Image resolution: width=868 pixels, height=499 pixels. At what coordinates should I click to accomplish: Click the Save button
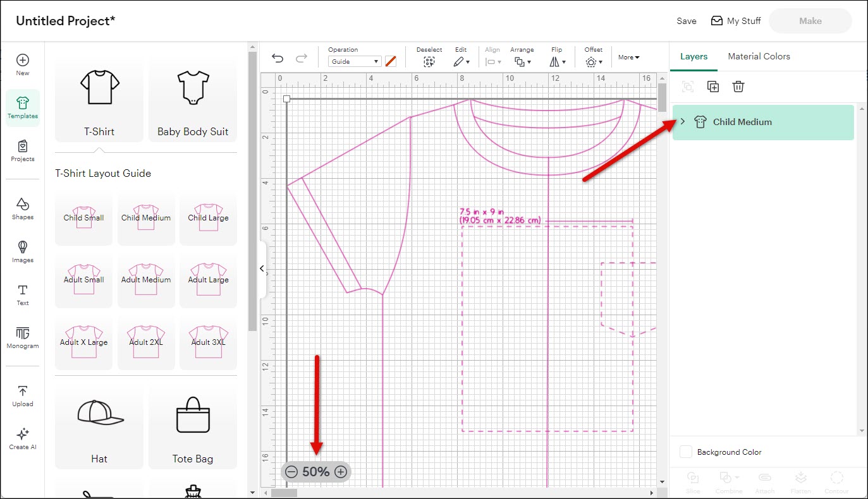[686, 21]
